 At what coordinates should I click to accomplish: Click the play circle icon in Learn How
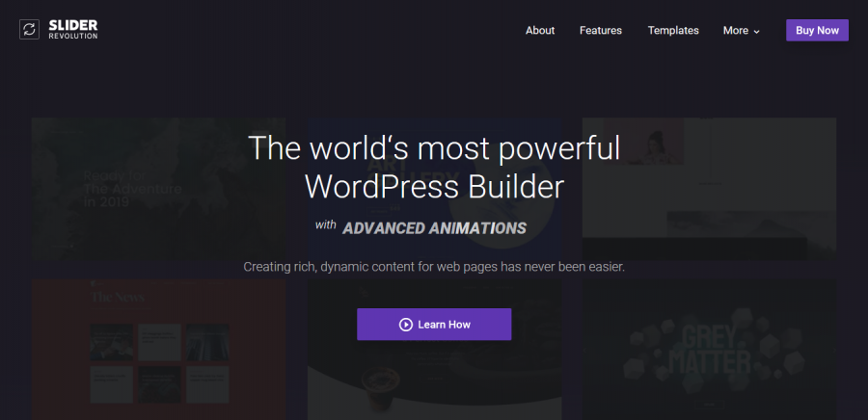406,325
